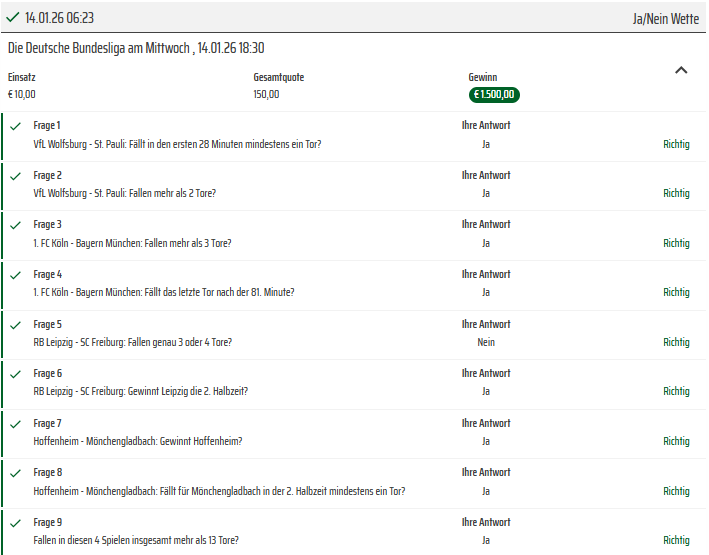Viewport: 709px width, 555px height.
Task: Click the Nein answer for Frage 5
Action: [x=486, y=342]
